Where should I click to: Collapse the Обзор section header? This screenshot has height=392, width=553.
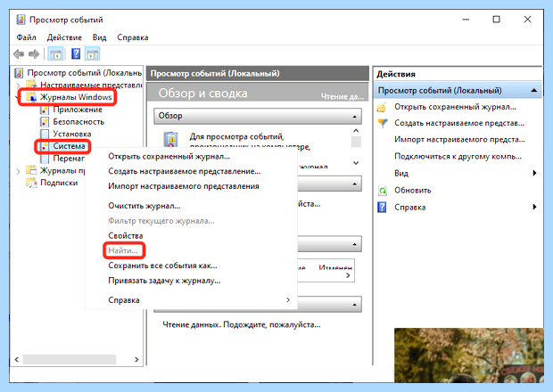(354, 117)
